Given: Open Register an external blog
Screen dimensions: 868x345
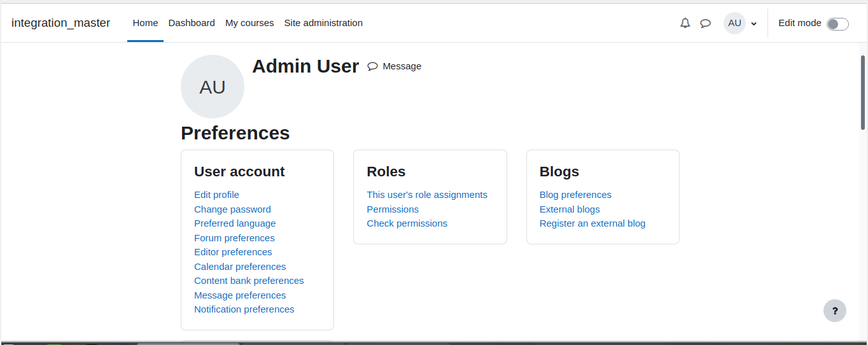Looking at the screenshot, I should 592,223.
